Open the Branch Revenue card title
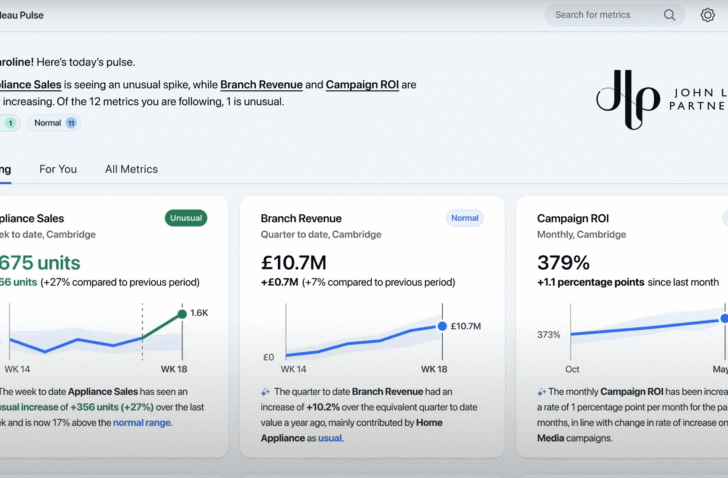 coord(301,219)
